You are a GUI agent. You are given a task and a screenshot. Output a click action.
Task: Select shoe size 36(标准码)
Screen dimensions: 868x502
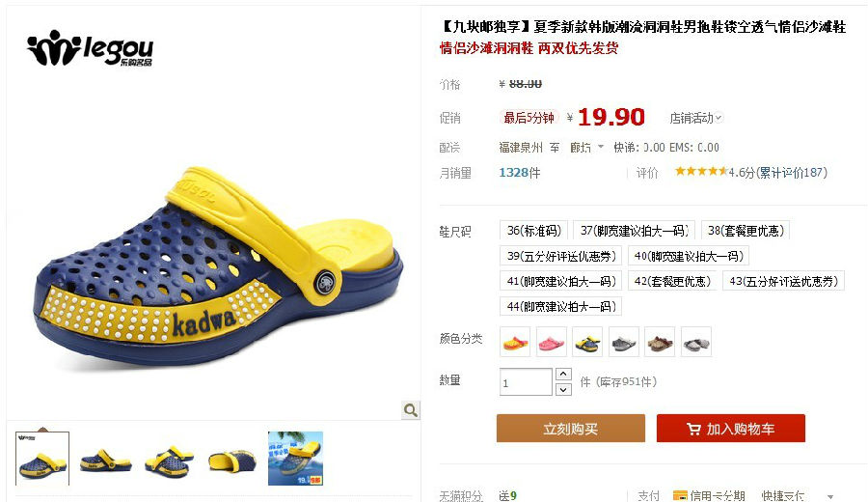[x=533, y=231]
